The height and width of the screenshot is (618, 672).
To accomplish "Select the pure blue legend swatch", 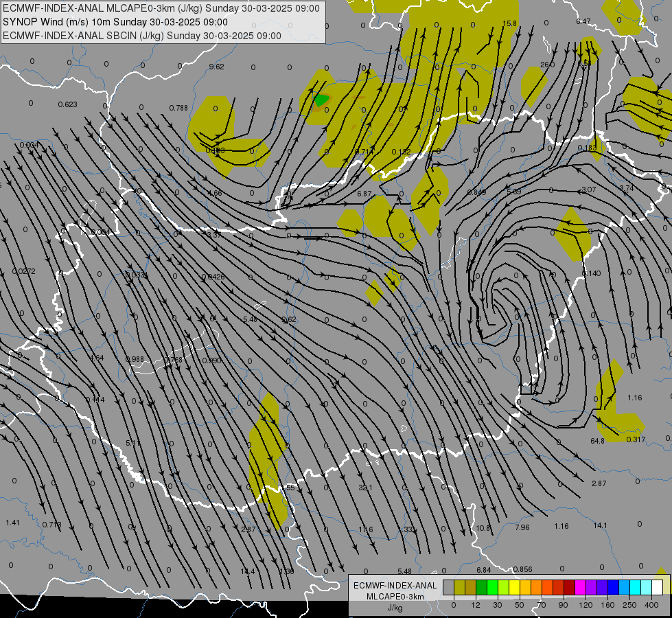I will (614, 588).
